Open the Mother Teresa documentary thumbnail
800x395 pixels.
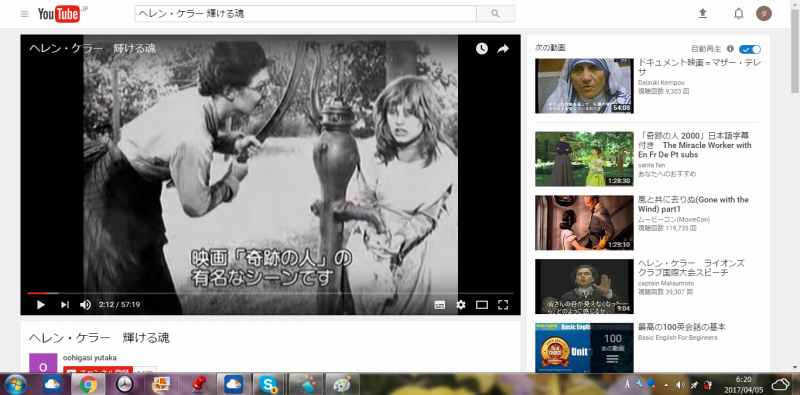(x=584, y=86)
